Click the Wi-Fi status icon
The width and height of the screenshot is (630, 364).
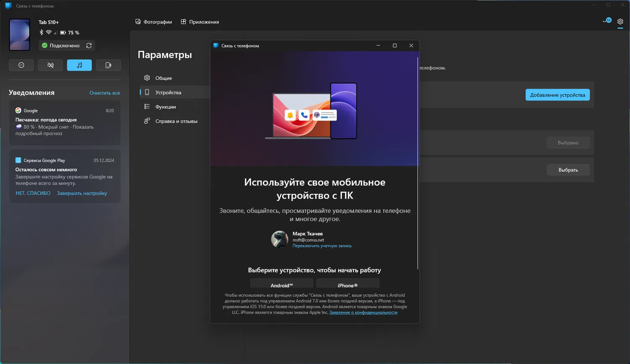coord(49,32)
